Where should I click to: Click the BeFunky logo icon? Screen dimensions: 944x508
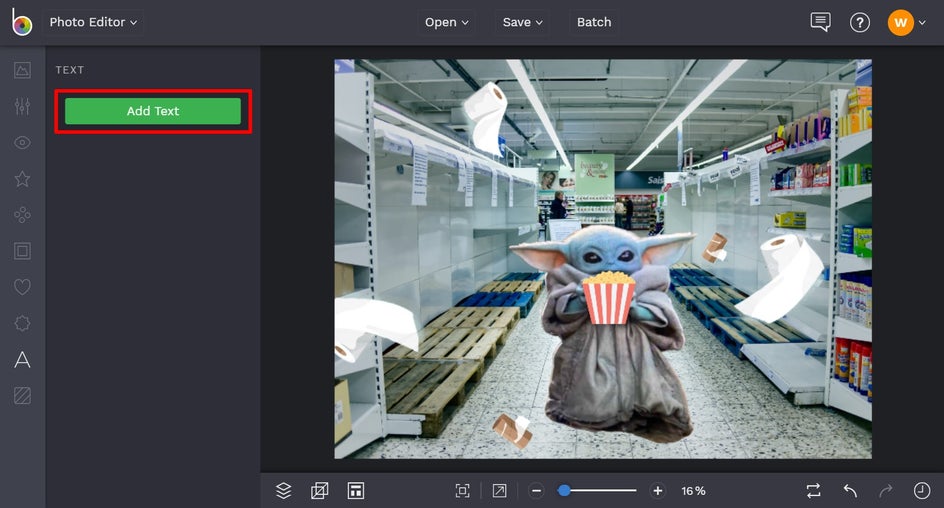coord(22,22)
